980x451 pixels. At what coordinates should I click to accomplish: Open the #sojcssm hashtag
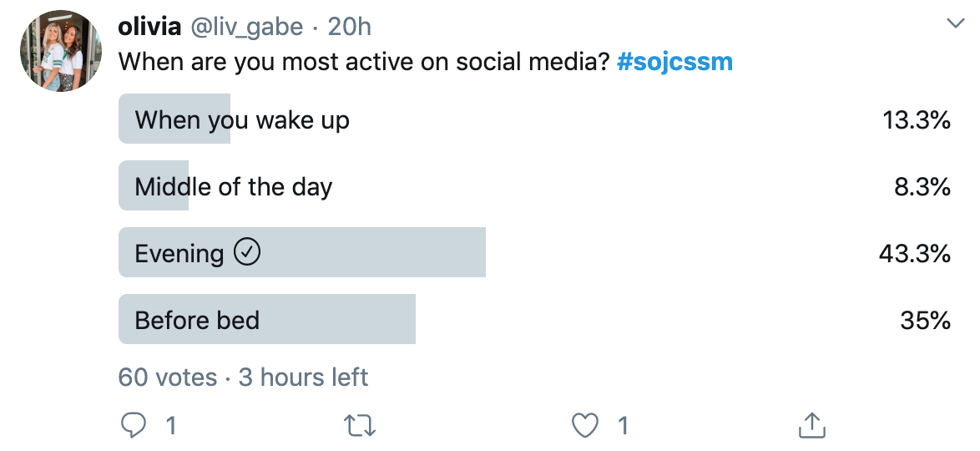pyautogui.click(x=674, y=62)
